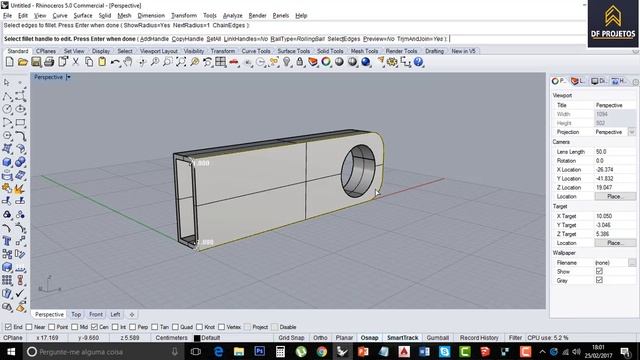Select the Rectangular Array grid tool
Viewport: 640px width, 360px height.
coord(7,280)
